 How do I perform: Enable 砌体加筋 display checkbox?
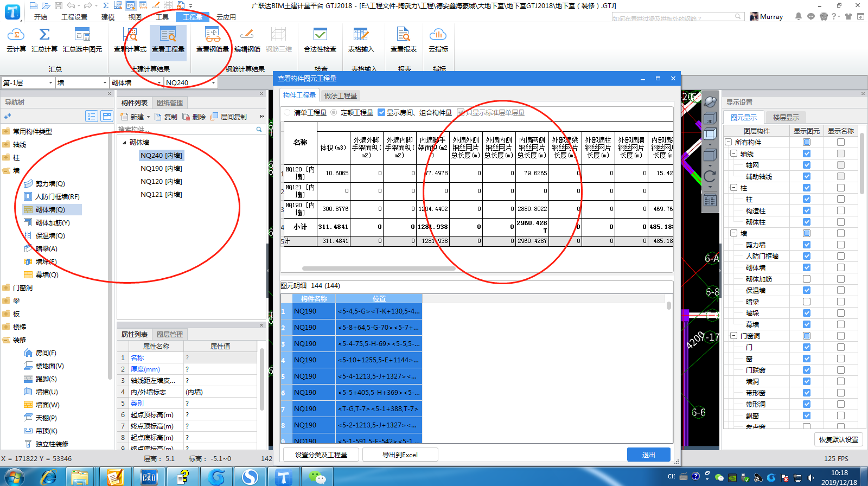(807, 279)
